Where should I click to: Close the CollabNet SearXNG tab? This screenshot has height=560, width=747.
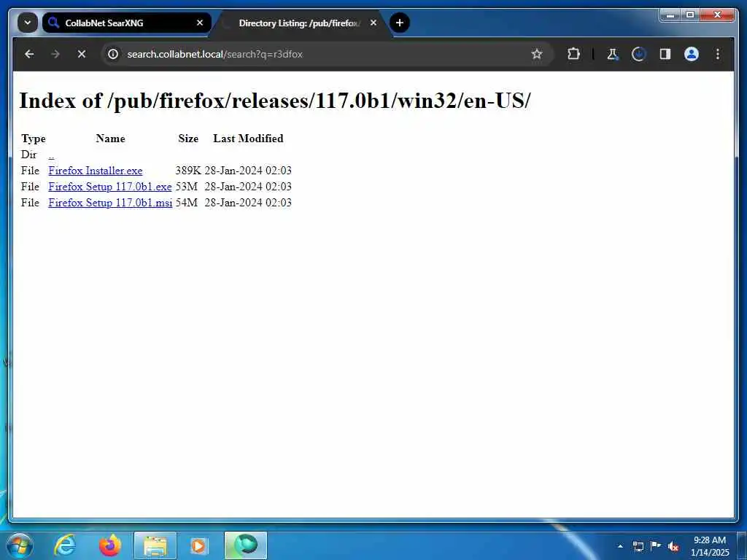[200, 23]
